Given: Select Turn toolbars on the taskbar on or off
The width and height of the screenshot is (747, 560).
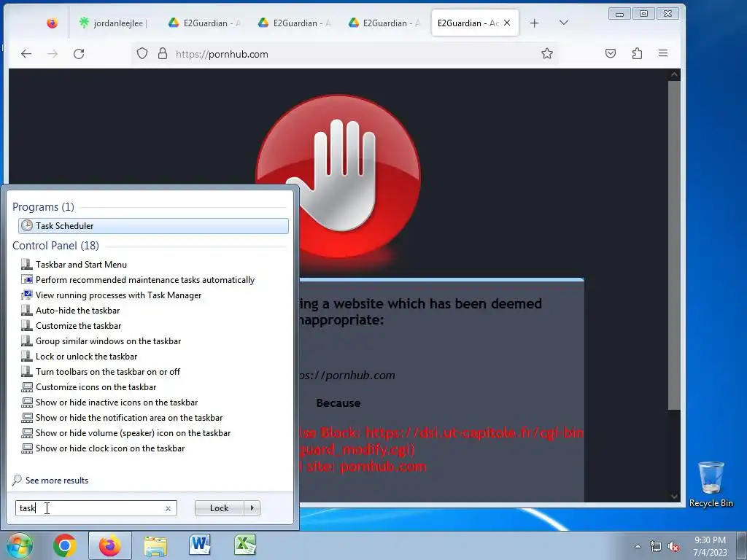Looking at the screenshot, I should (x=108, y=371).
